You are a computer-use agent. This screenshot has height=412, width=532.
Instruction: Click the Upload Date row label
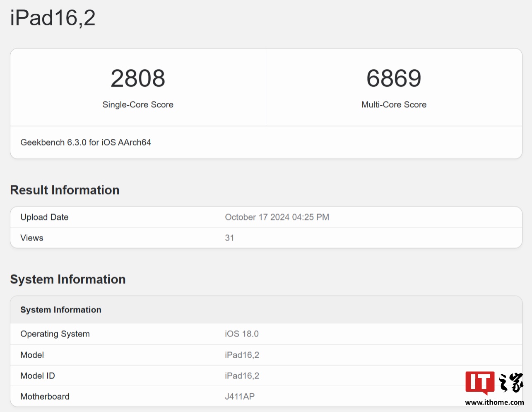44,217
